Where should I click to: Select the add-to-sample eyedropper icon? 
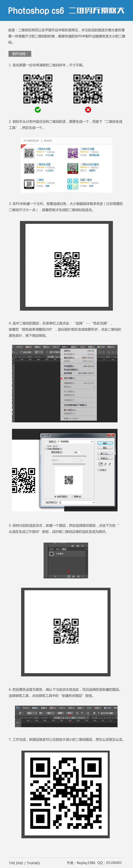[x=105, y=464]
